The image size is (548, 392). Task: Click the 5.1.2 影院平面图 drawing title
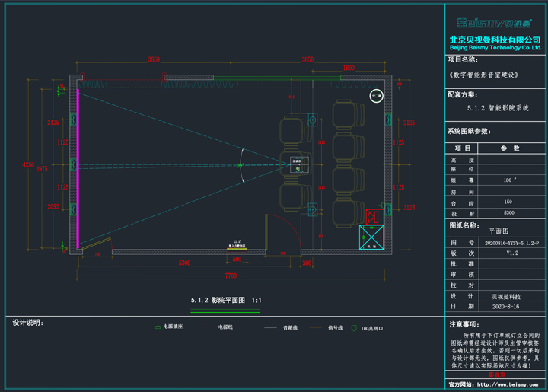(x=226, y=301)
